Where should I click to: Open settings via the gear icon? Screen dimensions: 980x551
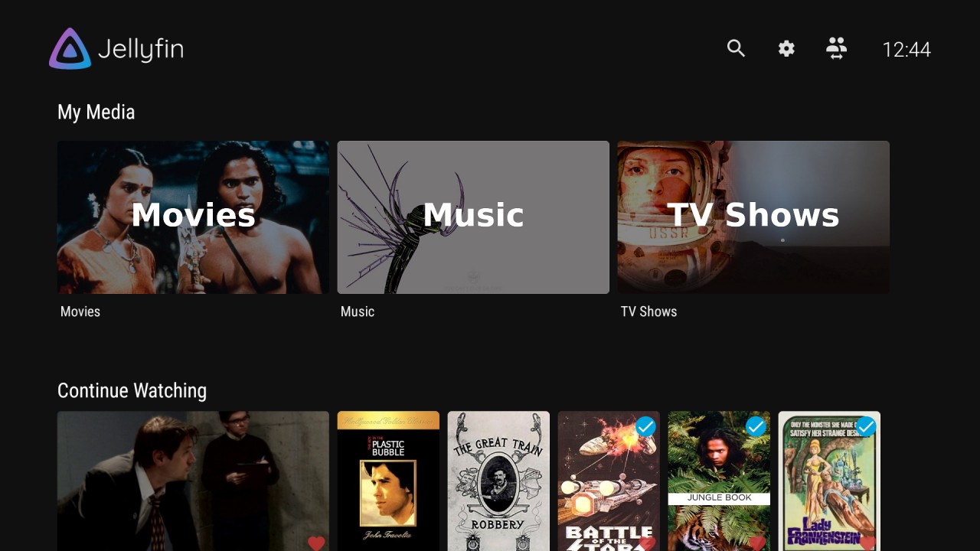(x=786, y=49)
